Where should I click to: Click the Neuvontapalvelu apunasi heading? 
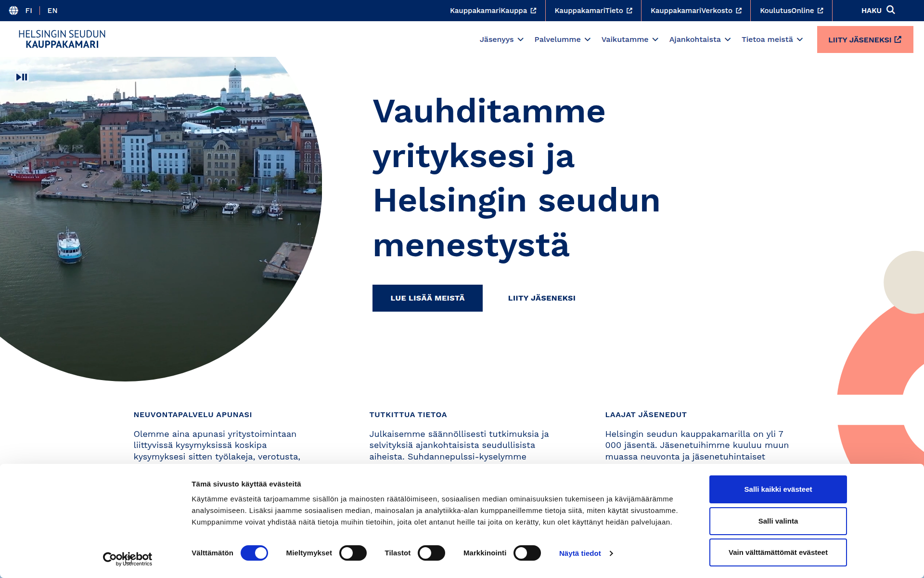pos(193,415)
